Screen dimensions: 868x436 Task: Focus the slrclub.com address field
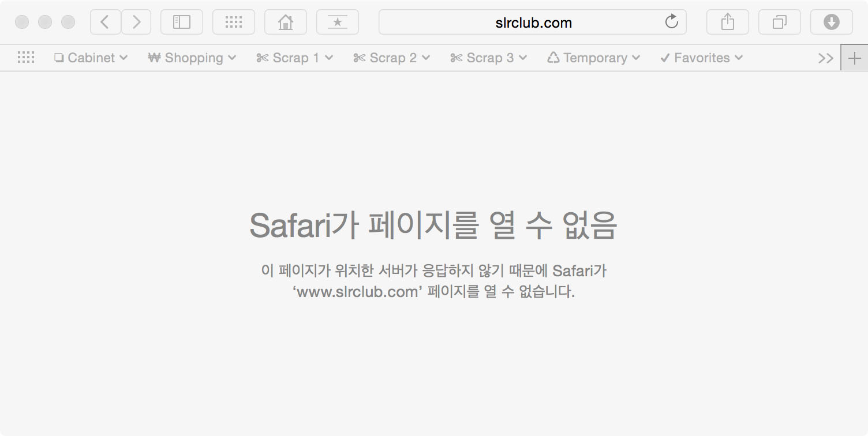pyautogui.click(x=533, y=22)
